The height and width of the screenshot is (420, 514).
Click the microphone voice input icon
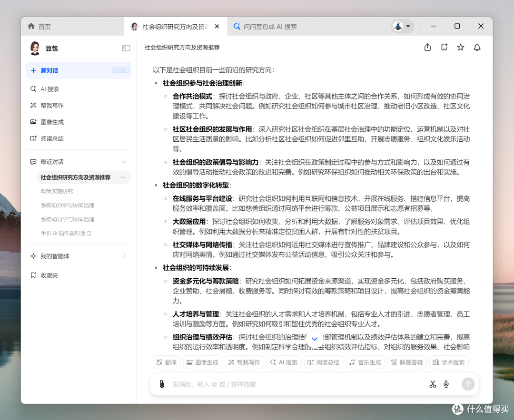[446, 384]
